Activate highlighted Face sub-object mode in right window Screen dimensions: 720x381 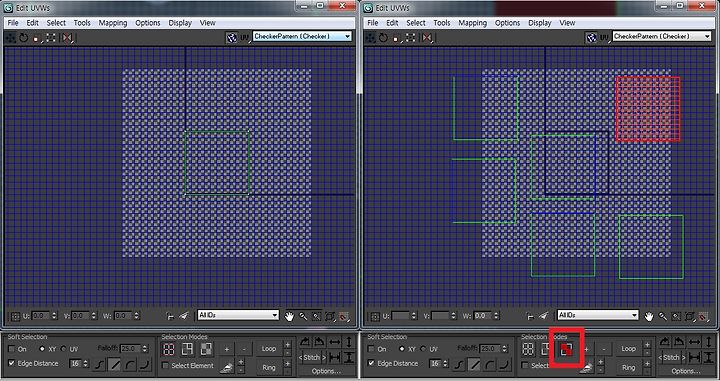[x=566, y=350]
